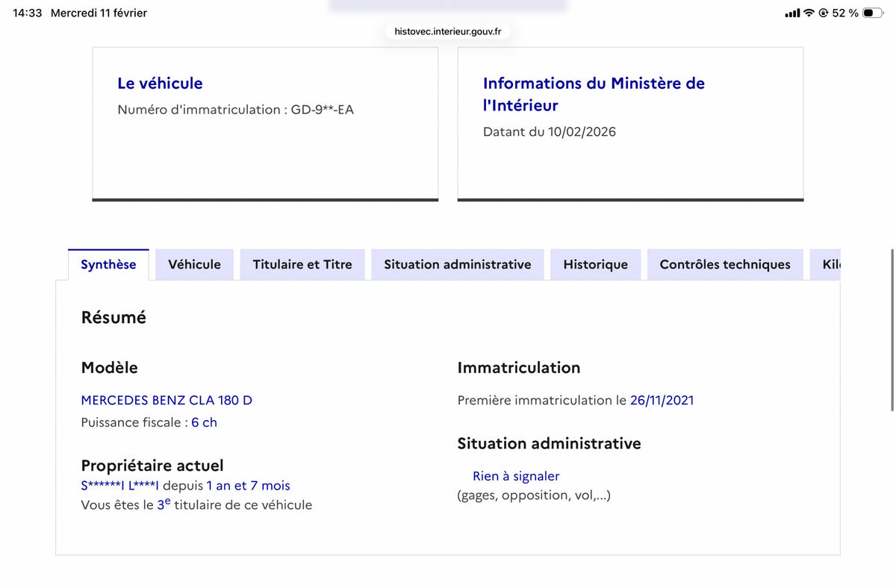Tap the Wi-Fi status icon
Viewport: 896px width, 588px height.
(809, 13)
